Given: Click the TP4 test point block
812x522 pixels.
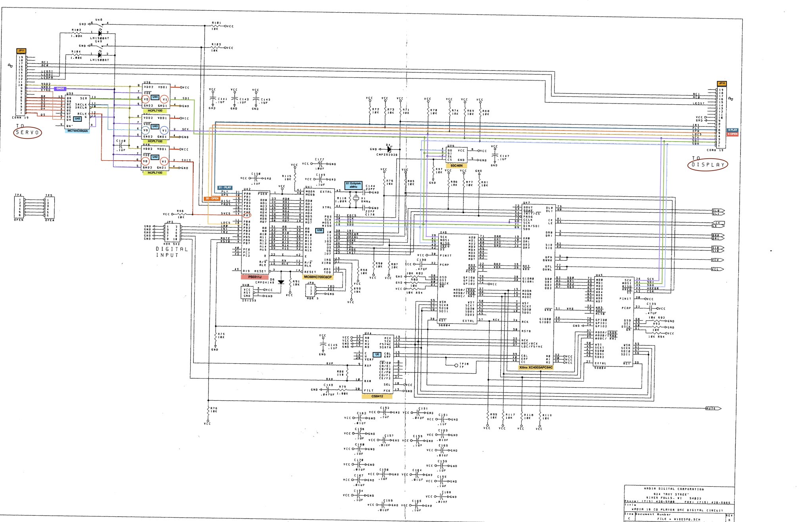Looking at the screenshot, I should (20, 207).
